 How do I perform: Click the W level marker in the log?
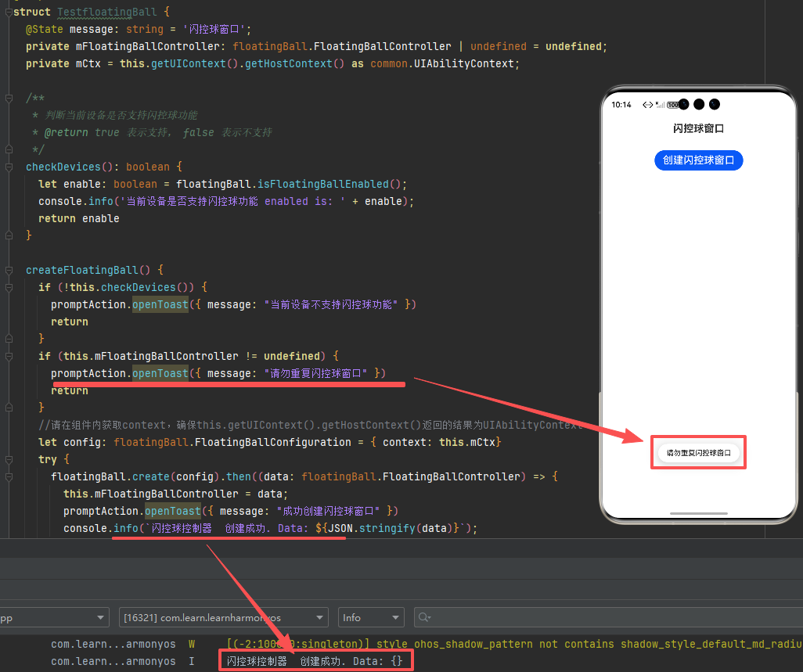point(192,644)
